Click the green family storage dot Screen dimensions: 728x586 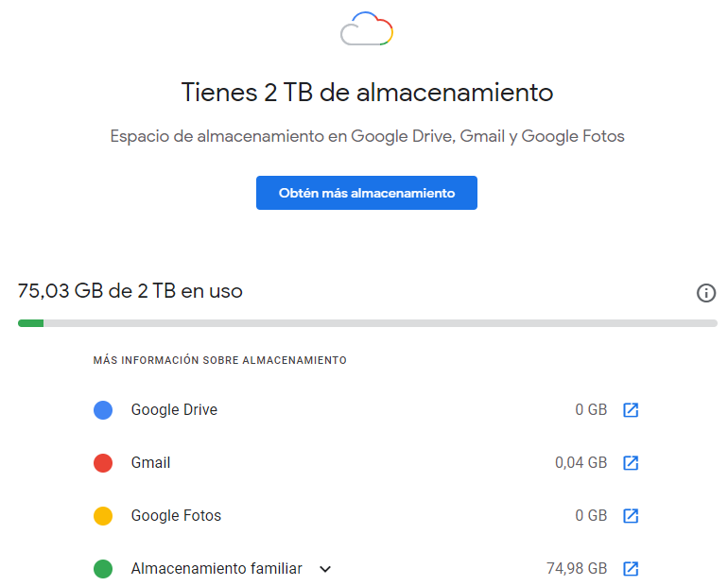[103, 569]
